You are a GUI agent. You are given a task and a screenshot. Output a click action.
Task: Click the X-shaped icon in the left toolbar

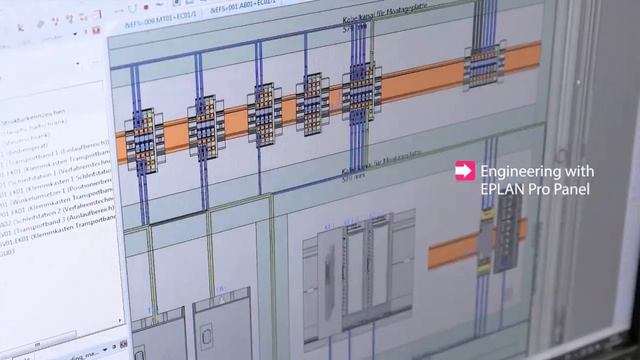click(20, 28)
